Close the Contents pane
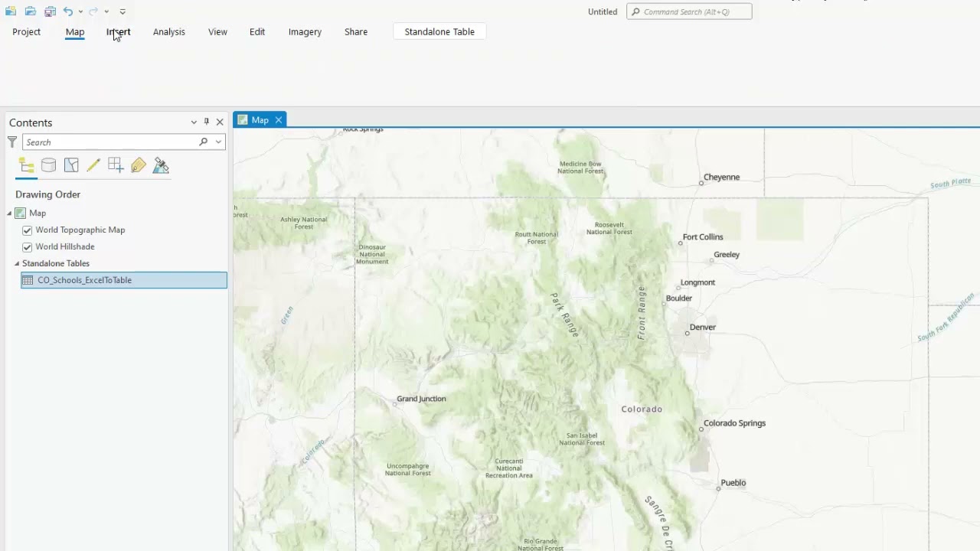This screenshot has width=980, height=551. tap(220, 122)
